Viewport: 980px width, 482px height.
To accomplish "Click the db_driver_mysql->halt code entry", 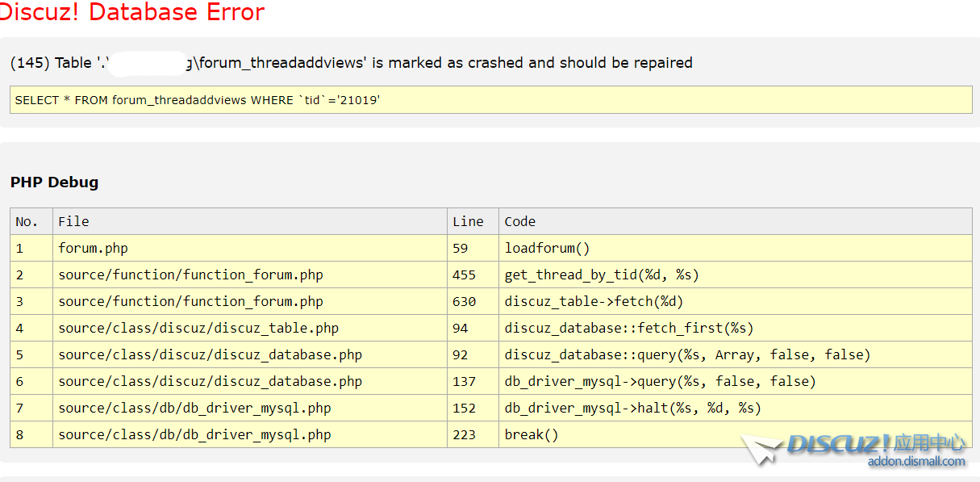I will tap(632, 408).
